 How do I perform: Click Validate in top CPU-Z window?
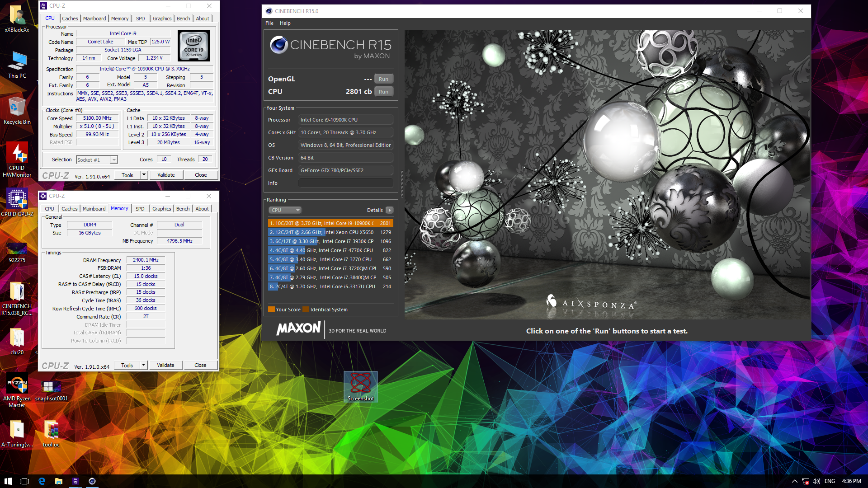(166, 175)
